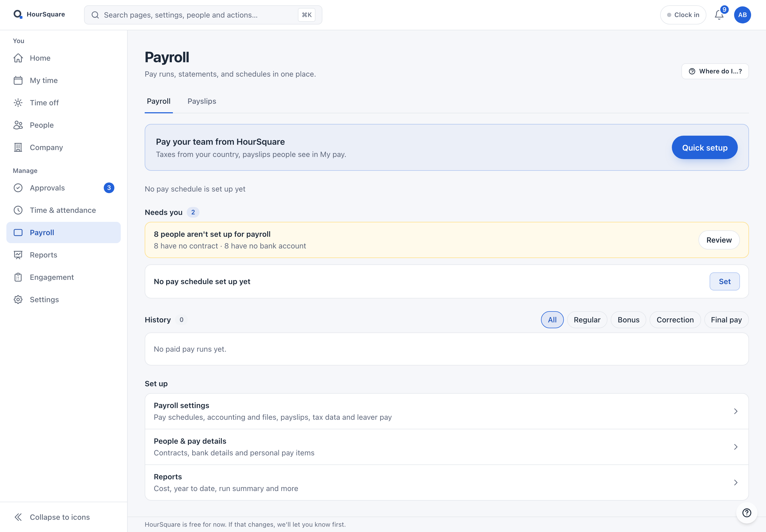Filter history by Bonus

pos(628,320)
